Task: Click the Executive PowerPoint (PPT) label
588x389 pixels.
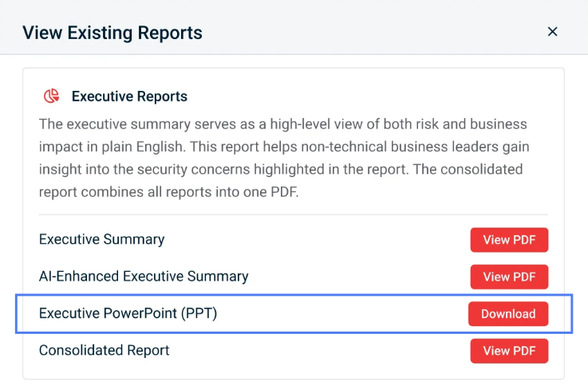Action: click(128, 314)
